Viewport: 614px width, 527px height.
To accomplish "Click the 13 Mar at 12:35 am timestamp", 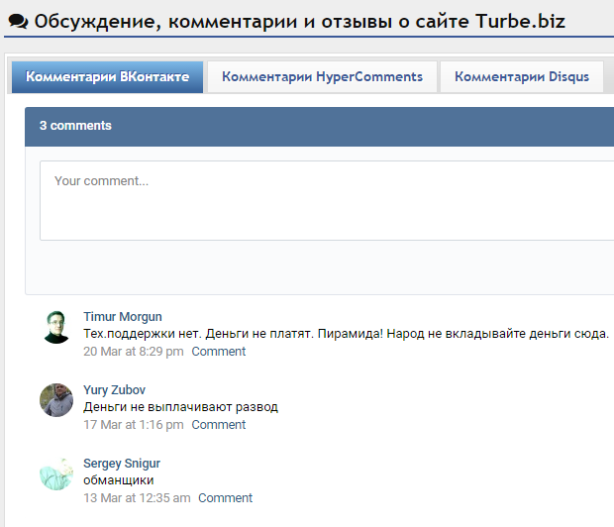I will pos(137,498).
